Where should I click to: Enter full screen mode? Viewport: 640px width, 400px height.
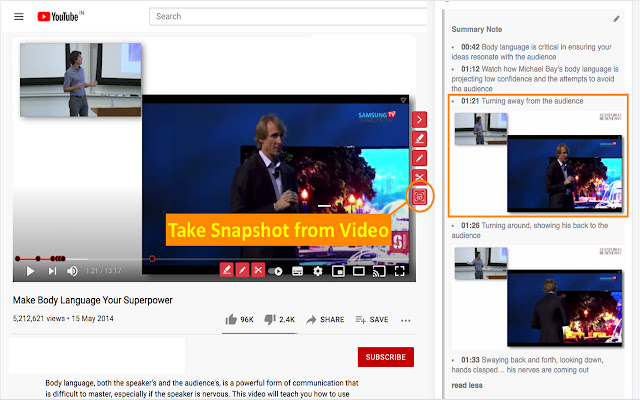[x=400, y=271]
